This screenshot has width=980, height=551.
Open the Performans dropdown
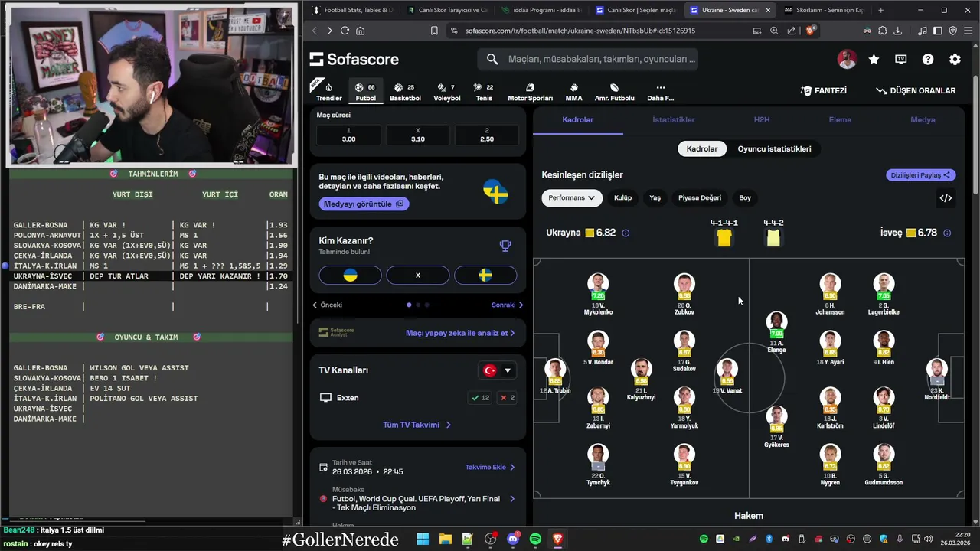click(x=572, y=198)
